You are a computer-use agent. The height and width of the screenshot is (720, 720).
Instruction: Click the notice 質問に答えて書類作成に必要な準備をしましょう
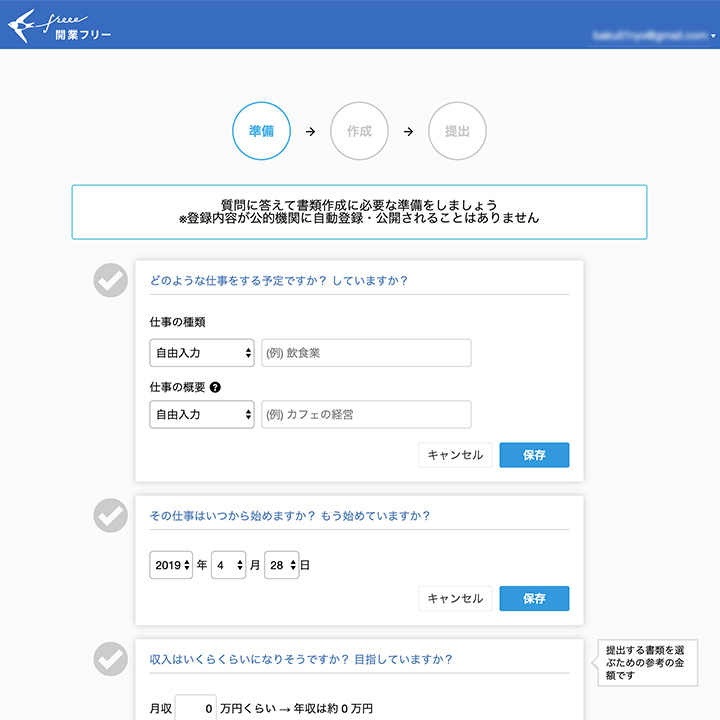(x=359, y=205)
